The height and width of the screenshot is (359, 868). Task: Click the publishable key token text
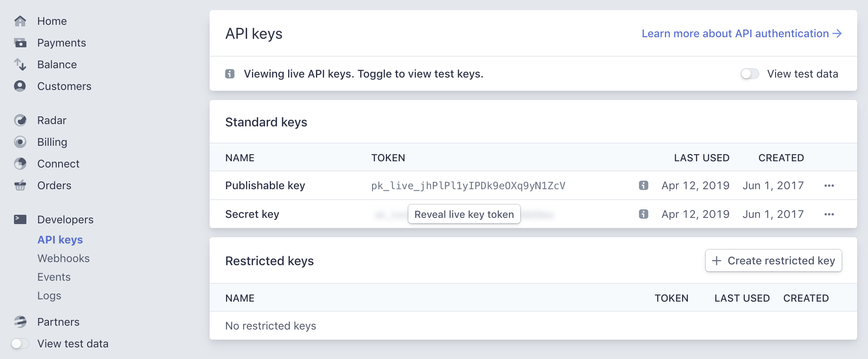[x=468, y=186]
